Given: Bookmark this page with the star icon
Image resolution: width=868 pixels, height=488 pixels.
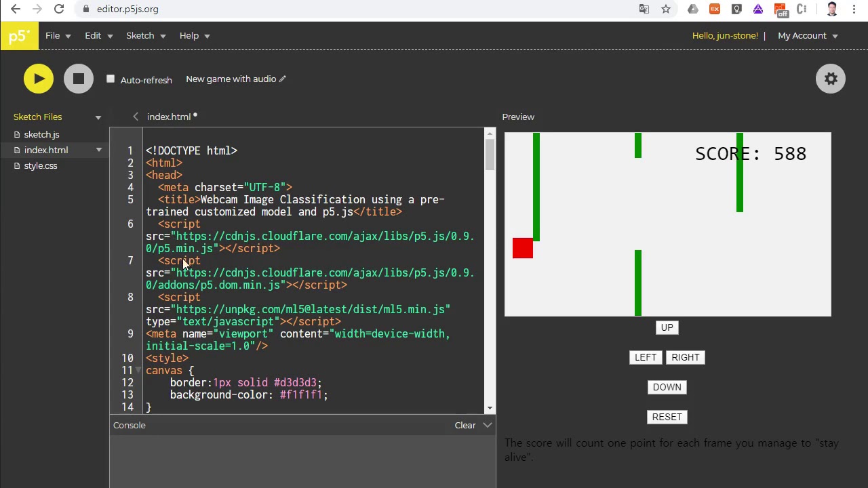Looking at the screenshot, I should tap(666, 9).
